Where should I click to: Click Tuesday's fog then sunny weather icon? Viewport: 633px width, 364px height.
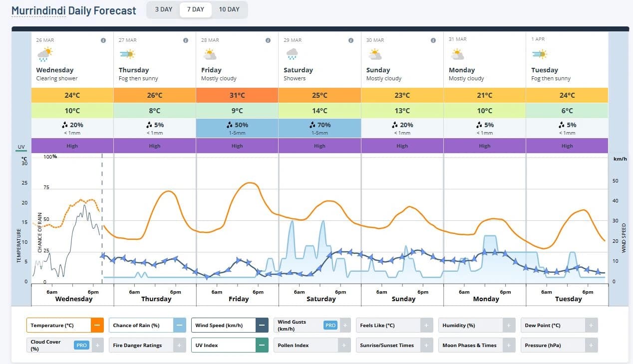point(539,54)
